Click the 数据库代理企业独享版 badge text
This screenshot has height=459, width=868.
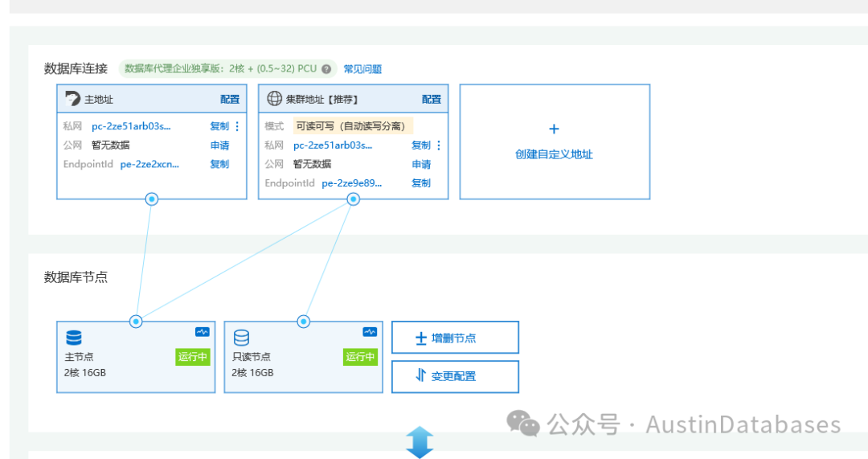[220, 68]
